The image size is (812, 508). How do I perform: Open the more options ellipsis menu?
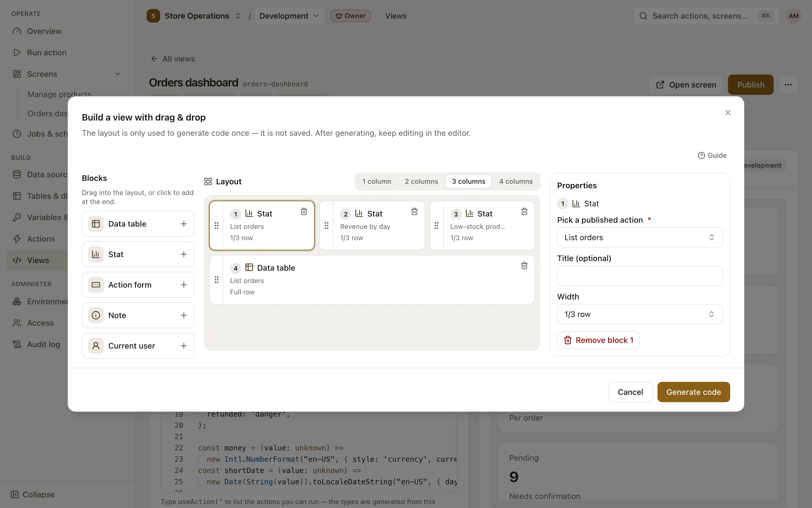(x=788, y=85)
